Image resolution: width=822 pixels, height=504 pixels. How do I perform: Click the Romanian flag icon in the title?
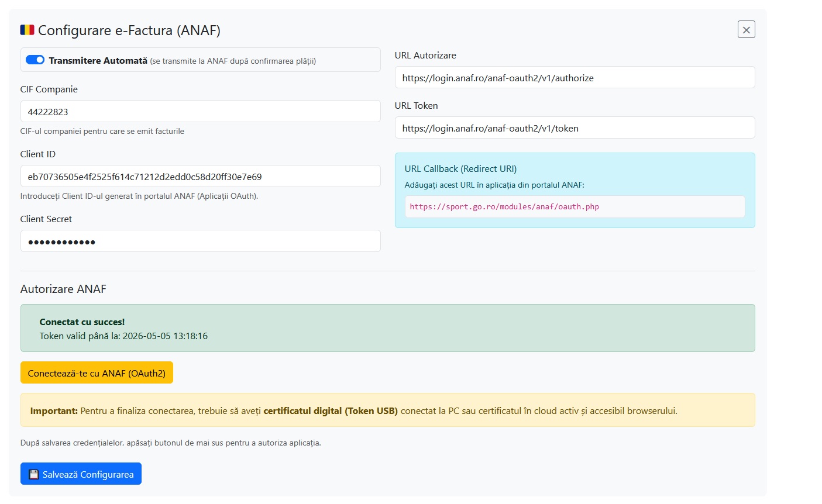(x=26, y=29)
